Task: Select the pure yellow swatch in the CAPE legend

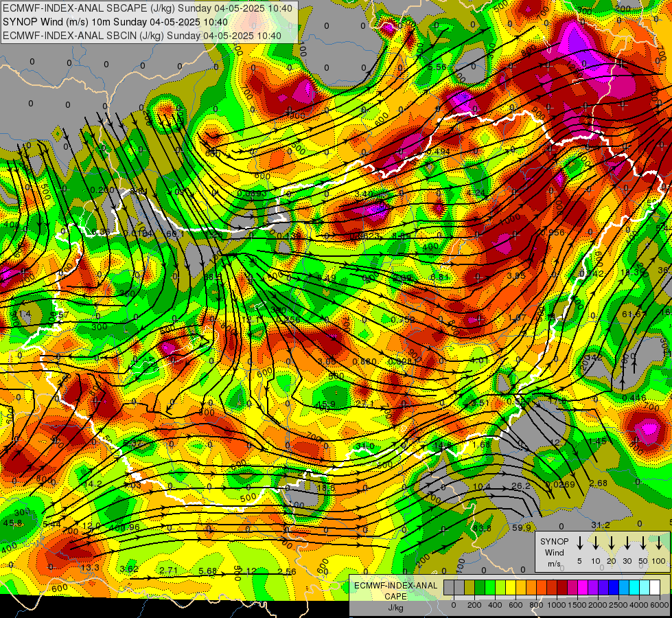Action: (511, 588)
